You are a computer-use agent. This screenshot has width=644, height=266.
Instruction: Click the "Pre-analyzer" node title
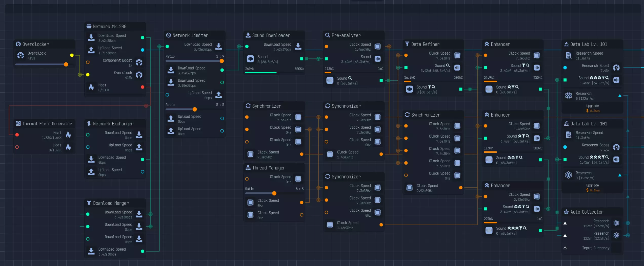(x=346, y=35)
